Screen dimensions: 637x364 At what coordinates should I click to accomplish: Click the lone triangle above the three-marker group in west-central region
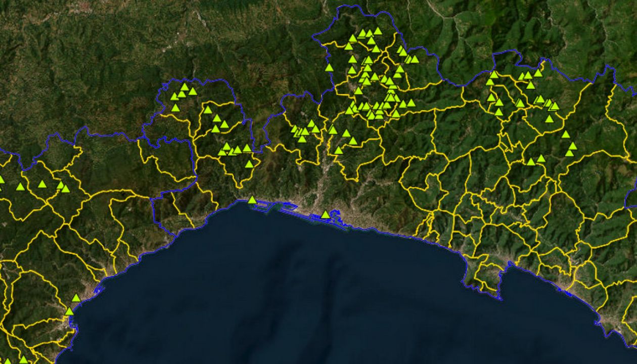208,110
